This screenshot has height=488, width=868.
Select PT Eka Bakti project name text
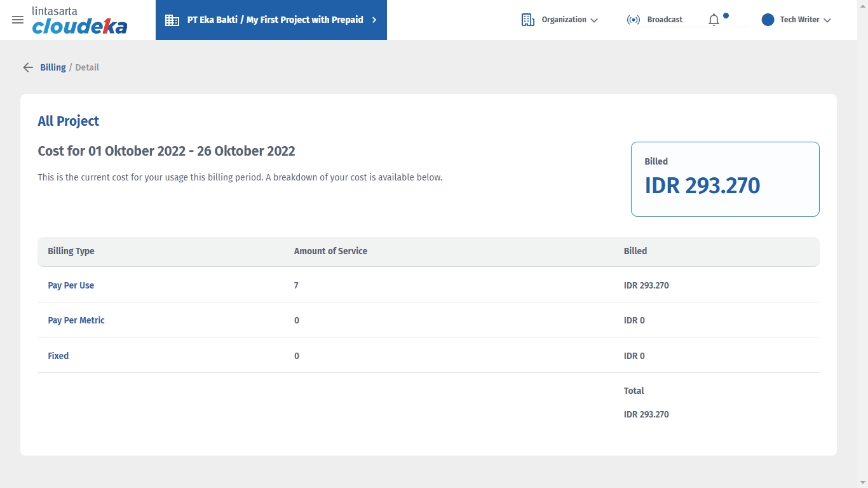click(275, 20)
